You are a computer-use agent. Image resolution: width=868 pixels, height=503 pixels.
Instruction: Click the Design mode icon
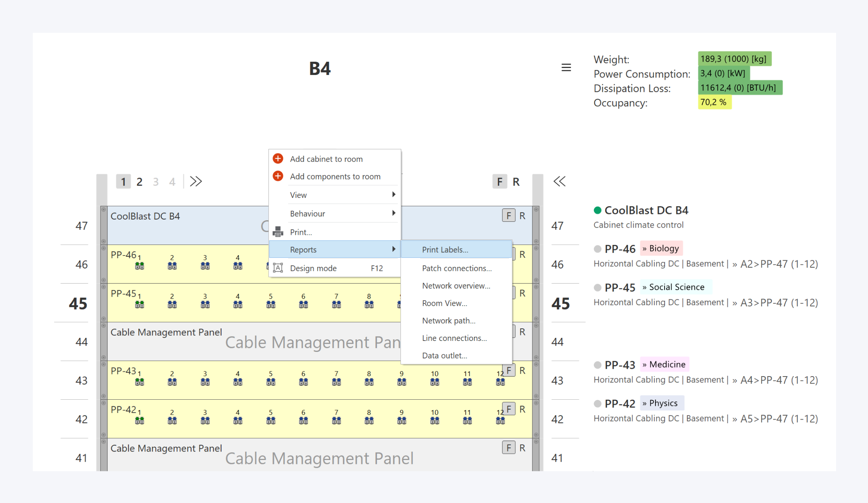point(278,268)
